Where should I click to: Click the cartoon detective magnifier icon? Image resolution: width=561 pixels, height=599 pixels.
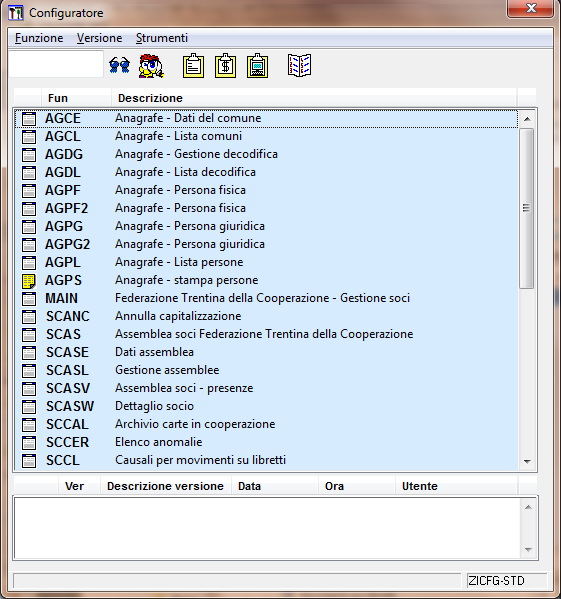[151, 66]
